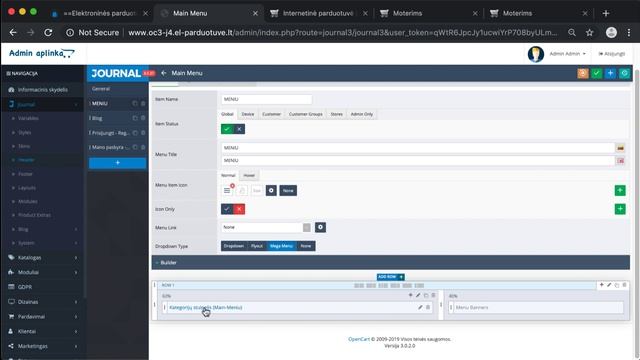Edit the Kategoriju stulpelis module with pencil

(420, 307)
